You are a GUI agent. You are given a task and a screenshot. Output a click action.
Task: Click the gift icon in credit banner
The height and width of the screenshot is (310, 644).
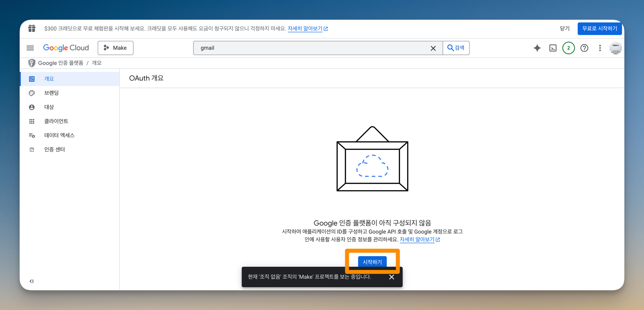32,28
